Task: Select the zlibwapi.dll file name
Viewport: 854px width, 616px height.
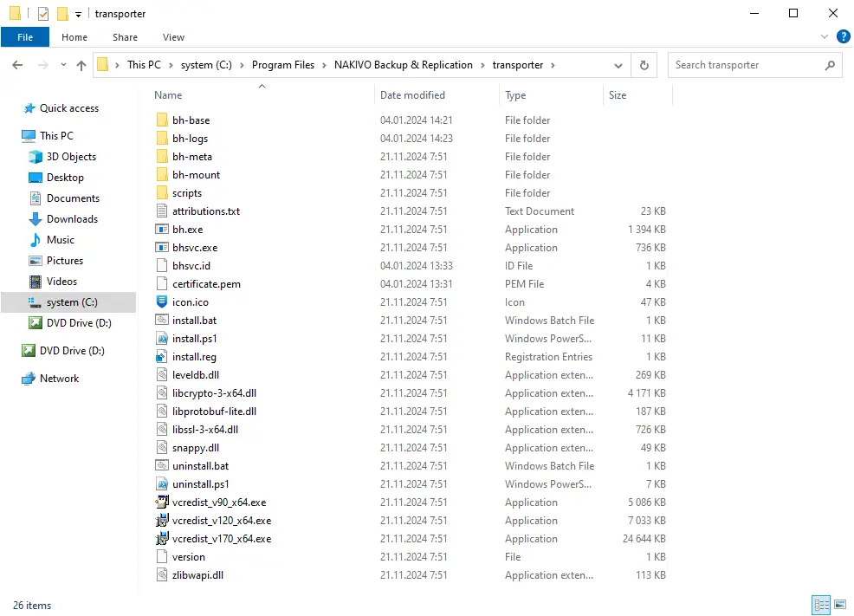Action: [197, 575]
